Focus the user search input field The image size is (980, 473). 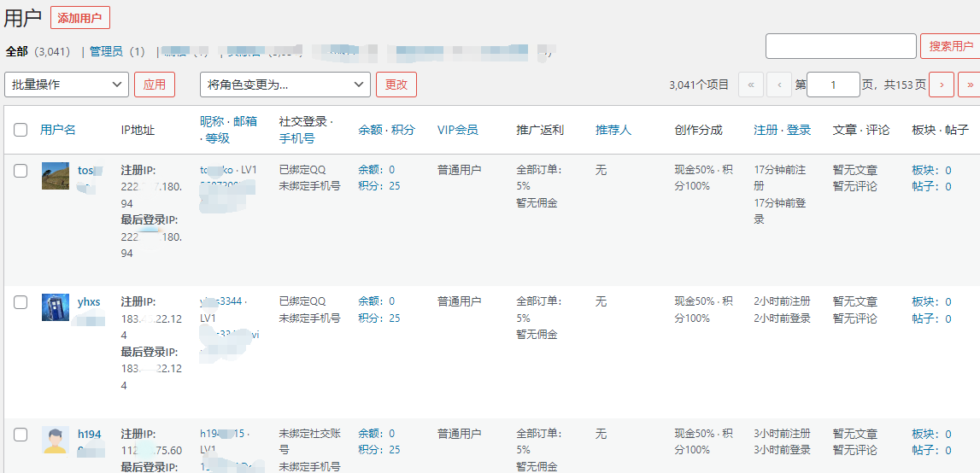click(x=841, y=46)
